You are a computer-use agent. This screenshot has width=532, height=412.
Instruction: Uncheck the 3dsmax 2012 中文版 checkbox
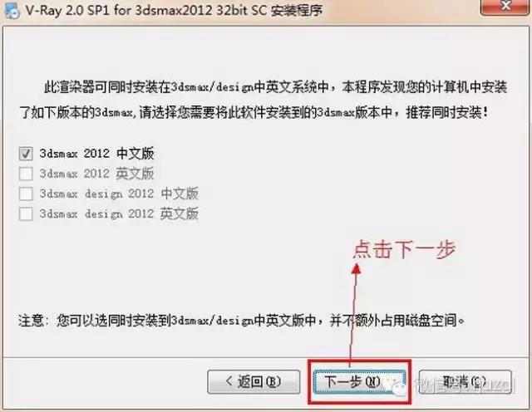(x=26, y=154)
